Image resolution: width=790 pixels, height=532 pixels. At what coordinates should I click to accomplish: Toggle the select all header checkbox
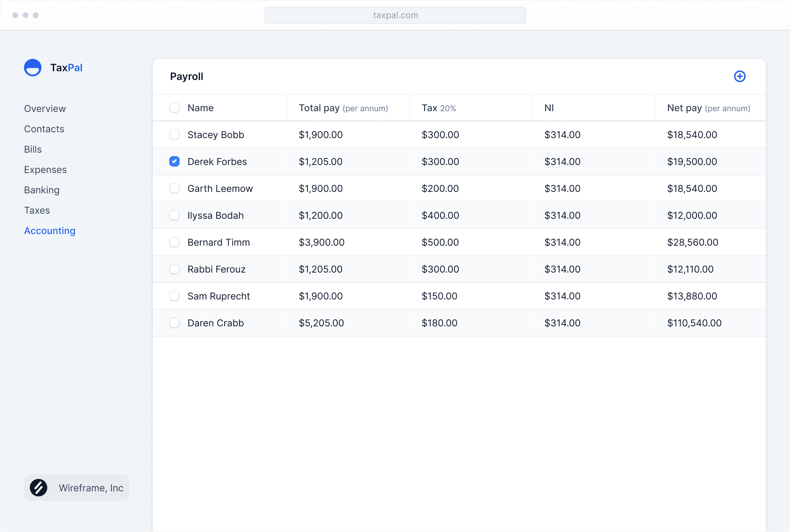click(x=174, y=108)
